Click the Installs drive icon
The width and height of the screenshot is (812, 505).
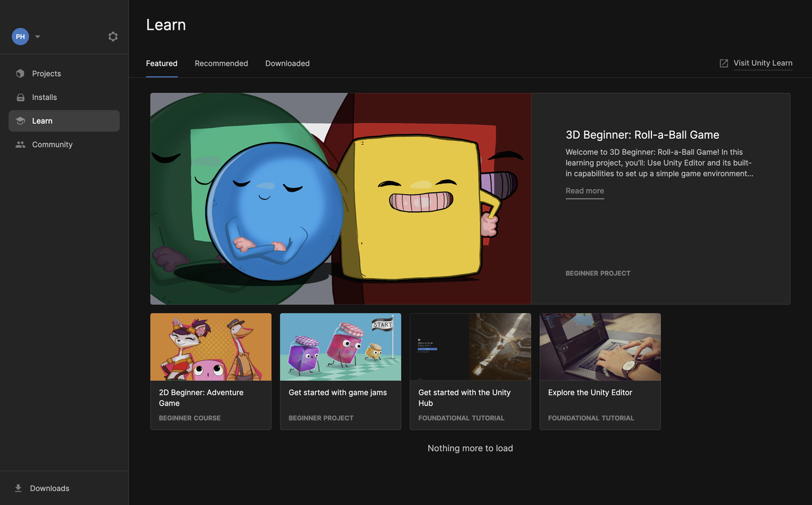click(20, 97)
